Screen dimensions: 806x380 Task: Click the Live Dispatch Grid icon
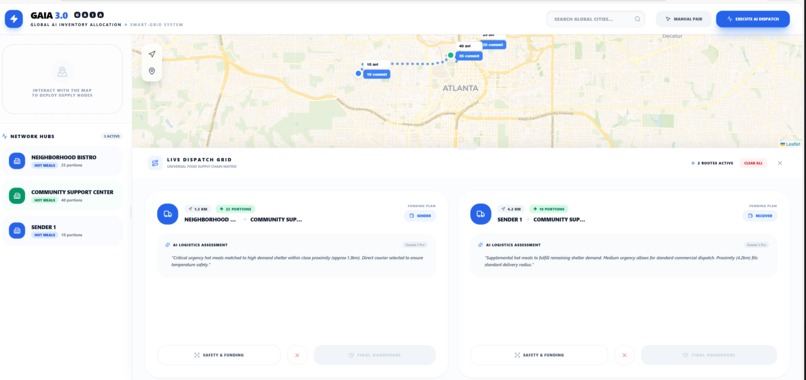point(155,163)
